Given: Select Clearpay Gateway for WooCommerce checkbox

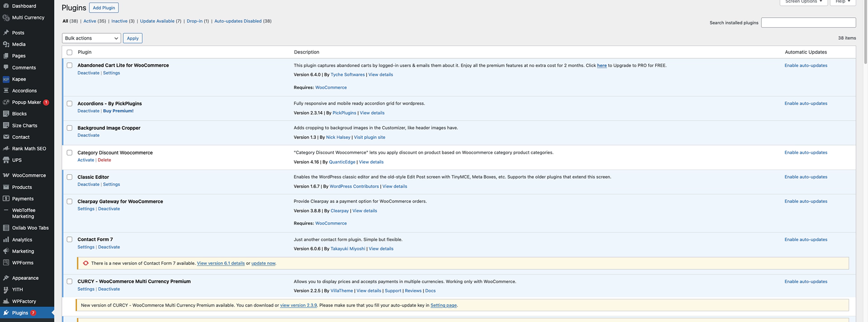Looking at the screenshot, I should point(70,201).
